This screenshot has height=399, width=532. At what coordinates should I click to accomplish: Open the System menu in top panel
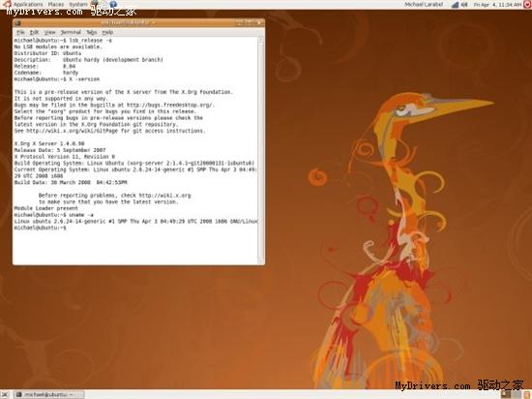coord(78,4)
